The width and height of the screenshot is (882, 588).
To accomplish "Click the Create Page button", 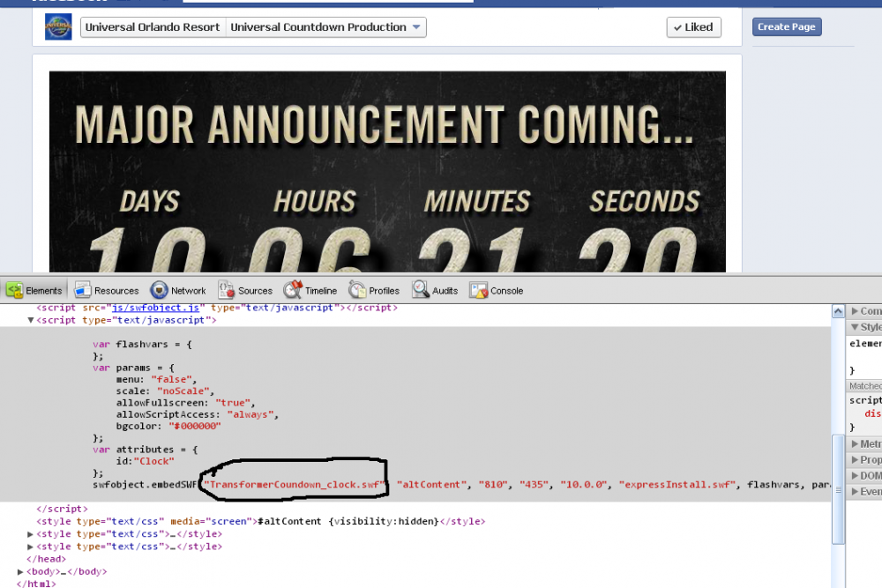I will click(x=787, y=26).
